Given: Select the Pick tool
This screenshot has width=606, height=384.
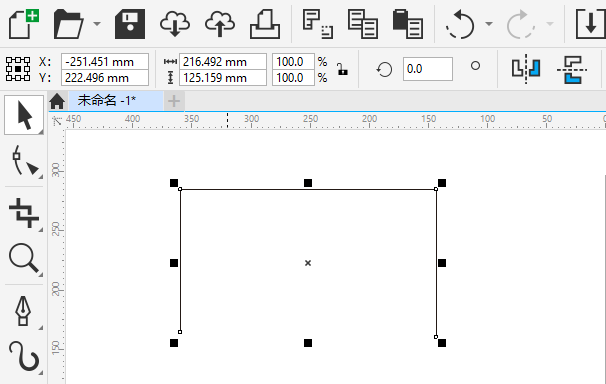Looking at the screenshot, I should (24, 115).
